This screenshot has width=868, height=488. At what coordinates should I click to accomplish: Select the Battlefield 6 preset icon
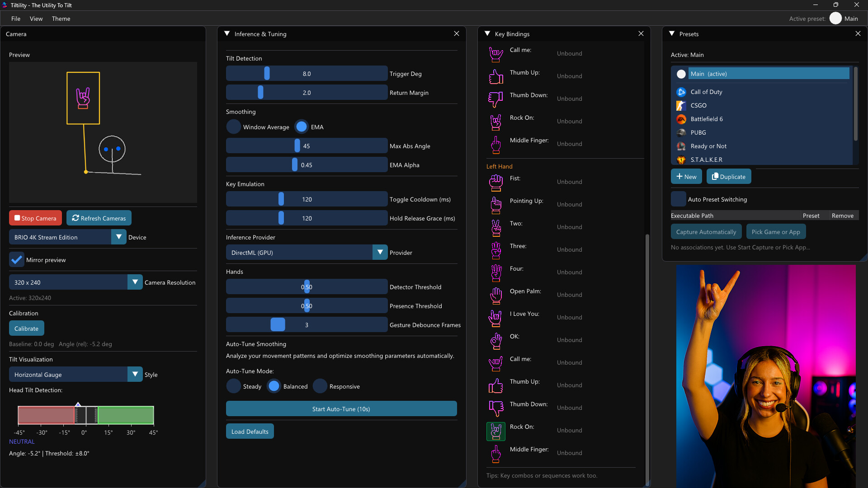tap(681, 119)
